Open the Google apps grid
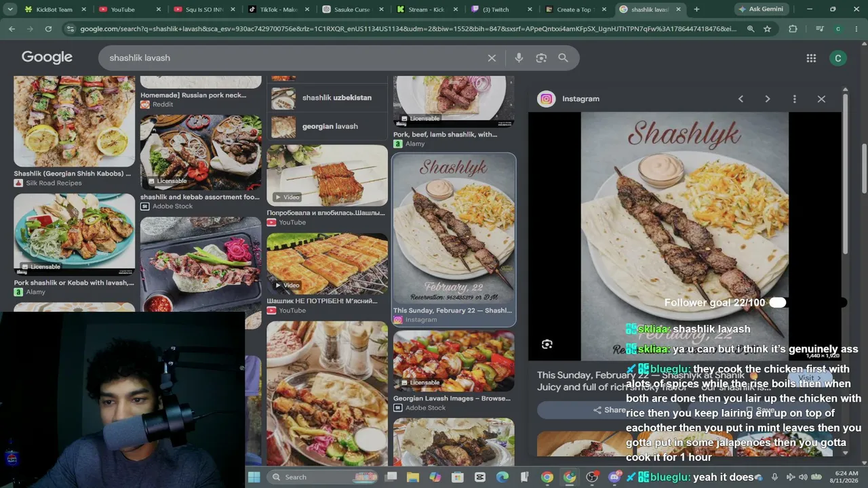Viewport: 868px width, 488px height. coord(811,58)
